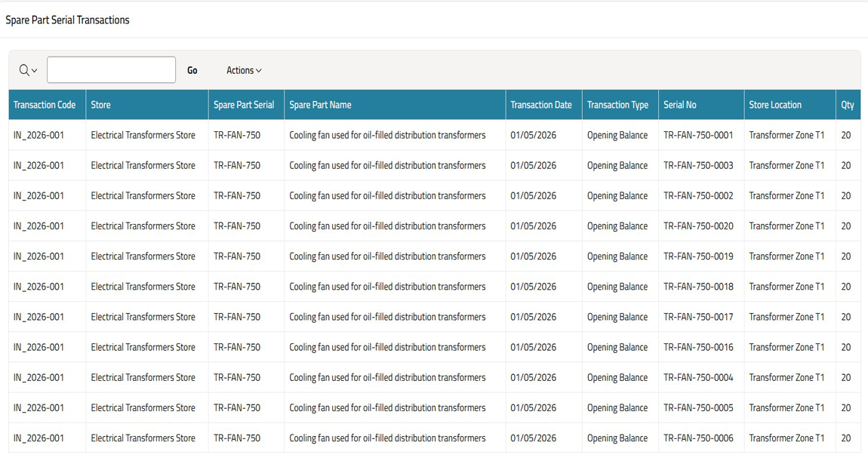The image size is (868, 464).
Task: Select first row's IN_2026-001 transaction code
Action: 38,135
